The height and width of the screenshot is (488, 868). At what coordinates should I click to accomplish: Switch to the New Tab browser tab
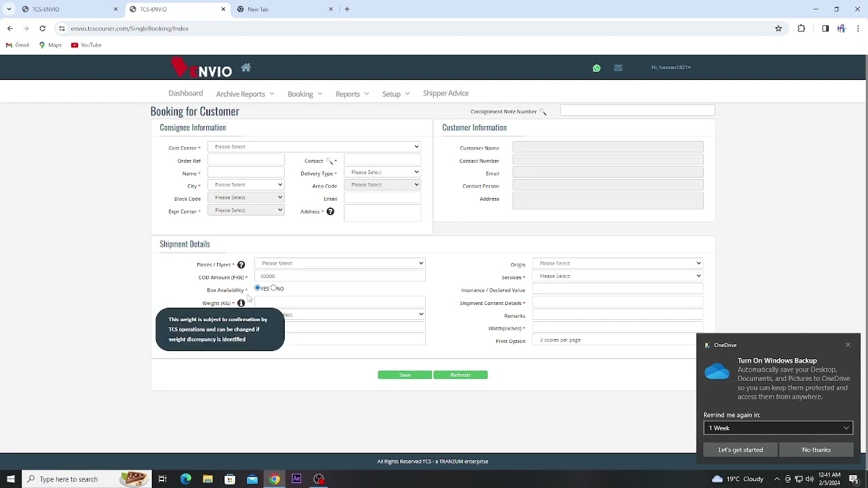[x=285, y=9]
